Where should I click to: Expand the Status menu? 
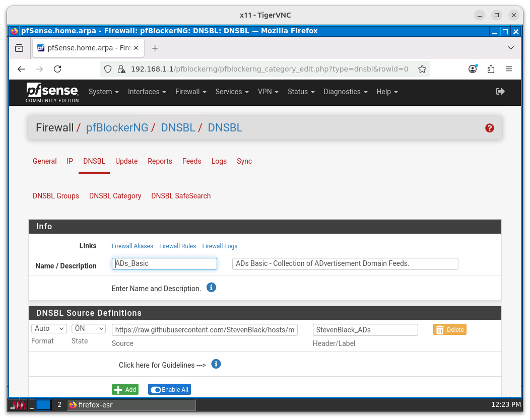(301, 92)
